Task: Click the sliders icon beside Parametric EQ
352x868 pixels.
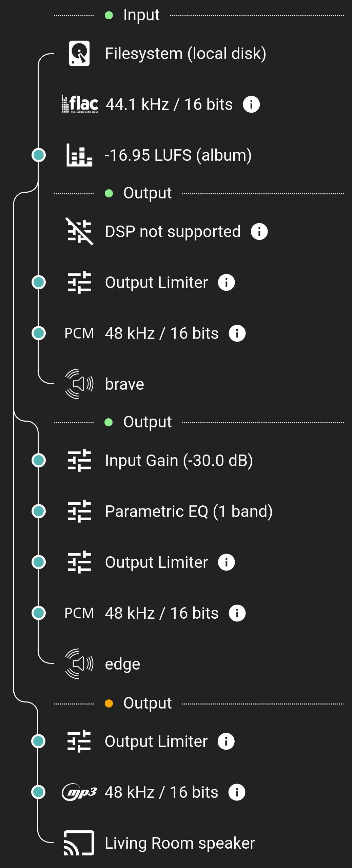Action: (x=79, y=511)
